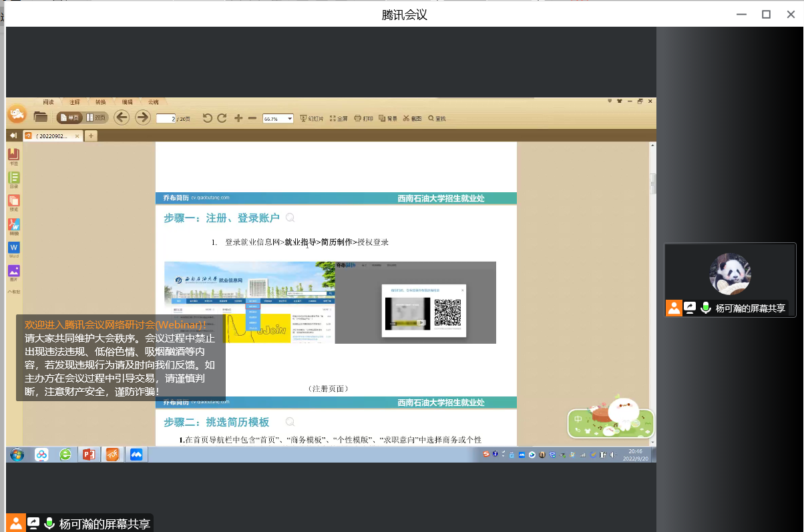Click the search magnifier next to 步骤二
This screenshot has width=804, height=532.
point(290,422)
